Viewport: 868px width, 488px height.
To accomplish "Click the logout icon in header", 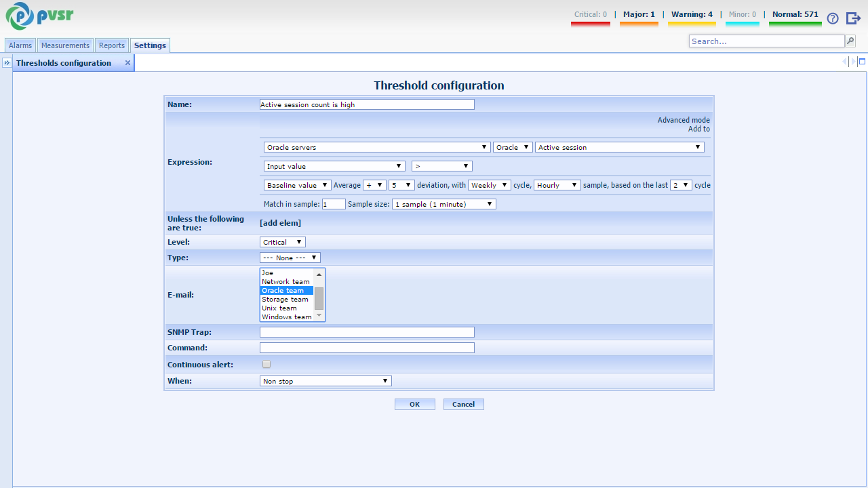I will [853, 18].
